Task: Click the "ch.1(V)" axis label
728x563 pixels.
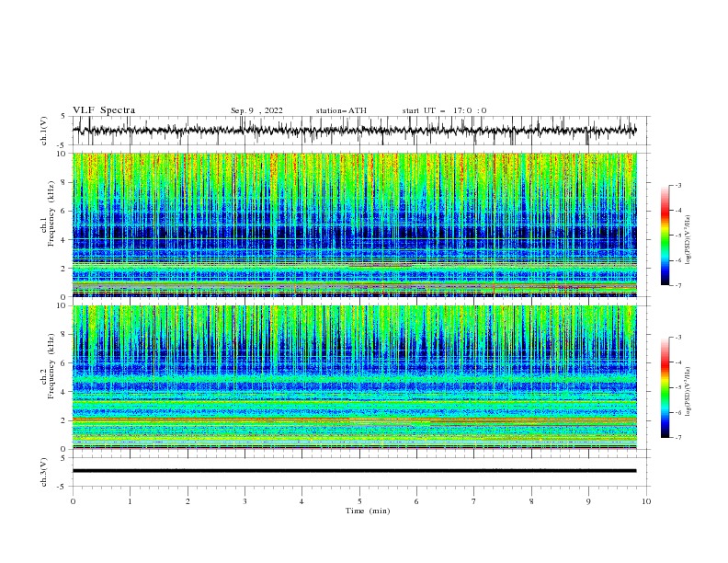Action: pyautogui.click(x=44, y=131)
